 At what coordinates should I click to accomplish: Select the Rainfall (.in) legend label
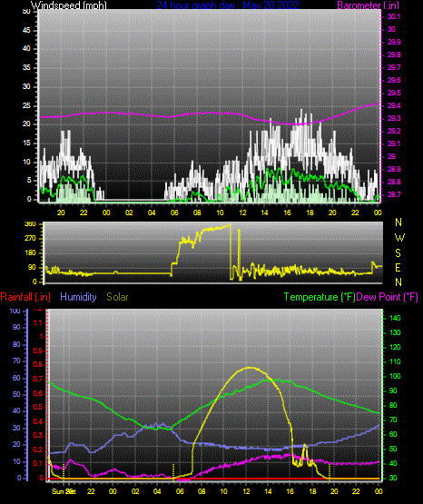tap(25, 297)
